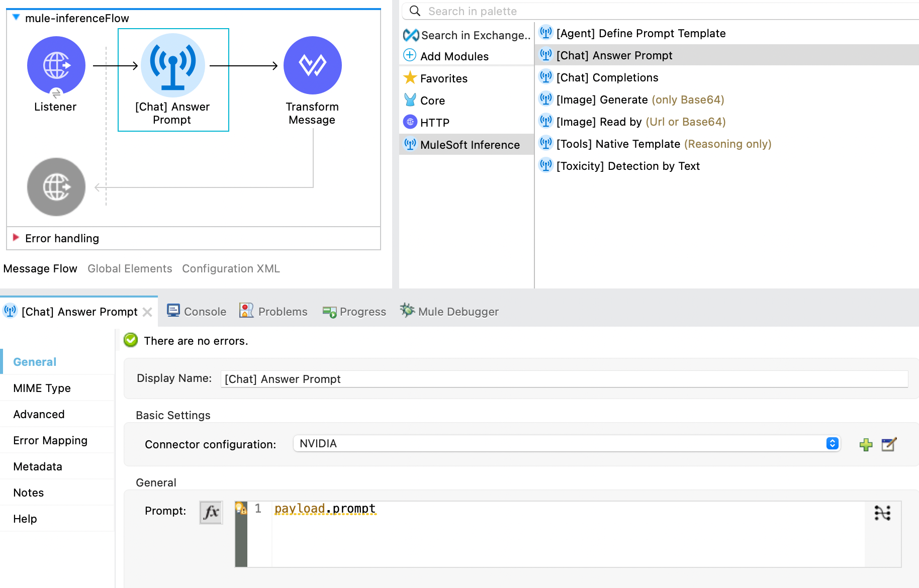Edit the NVIDIA connector configuration
Viewport: 919px width, 588px height.
pyautogui.click(x=889, y=444)
